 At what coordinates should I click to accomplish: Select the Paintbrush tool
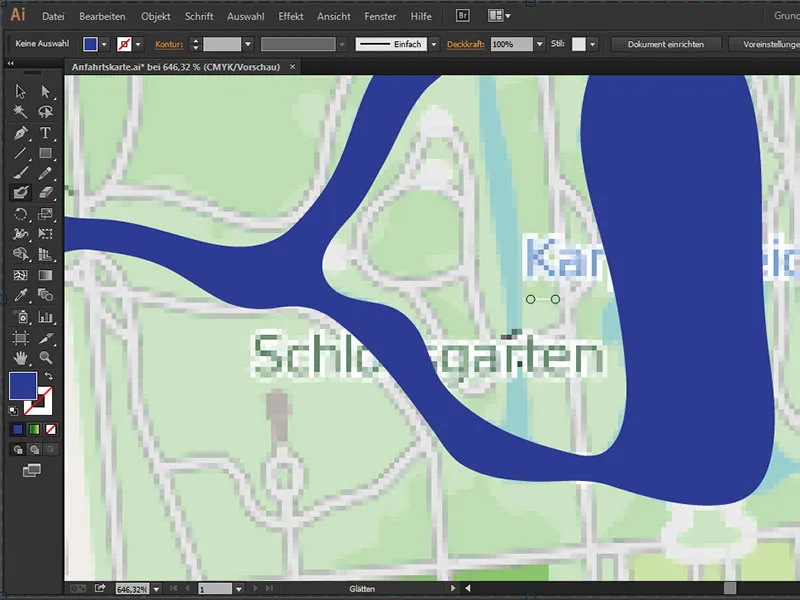pyautogui.click(x=20, y=173)
